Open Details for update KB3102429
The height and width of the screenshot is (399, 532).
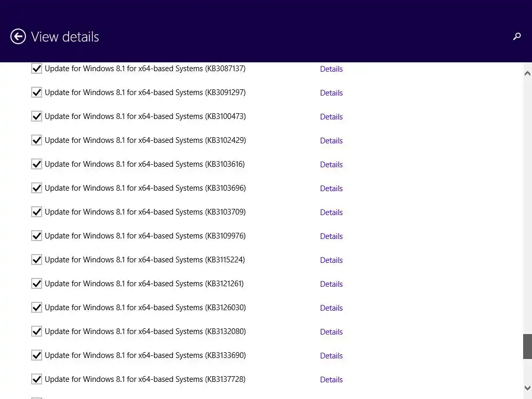point(331,141)
